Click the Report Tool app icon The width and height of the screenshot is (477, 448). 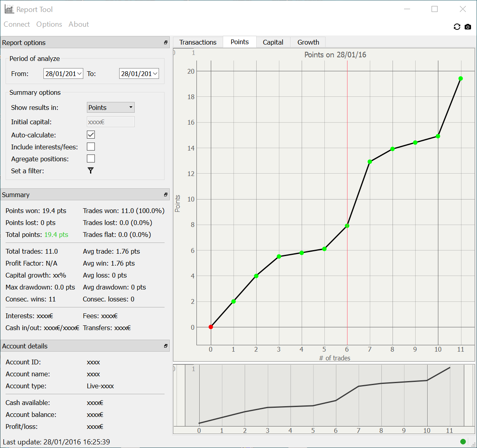point(9,9)
